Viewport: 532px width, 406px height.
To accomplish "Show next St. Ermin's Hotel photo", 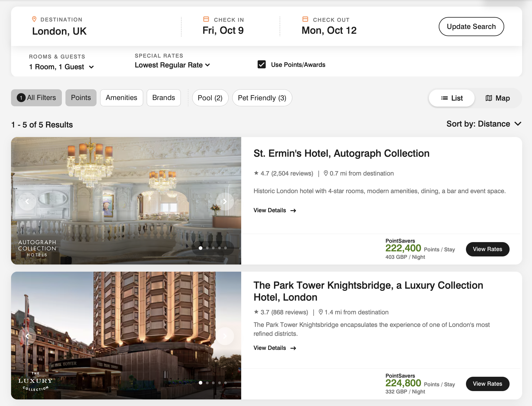I will pos(225,202).
